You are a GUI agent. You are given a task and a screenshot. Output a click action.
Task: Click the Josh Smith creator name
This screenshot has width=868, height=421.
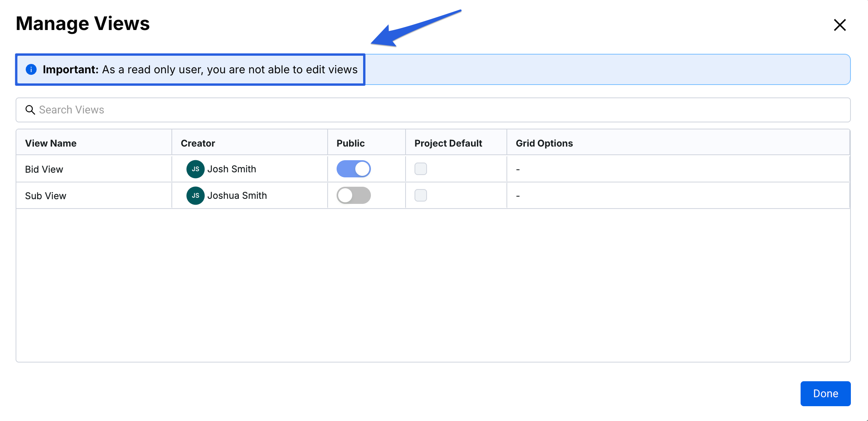pyautogui.click(x=231, y=169)
